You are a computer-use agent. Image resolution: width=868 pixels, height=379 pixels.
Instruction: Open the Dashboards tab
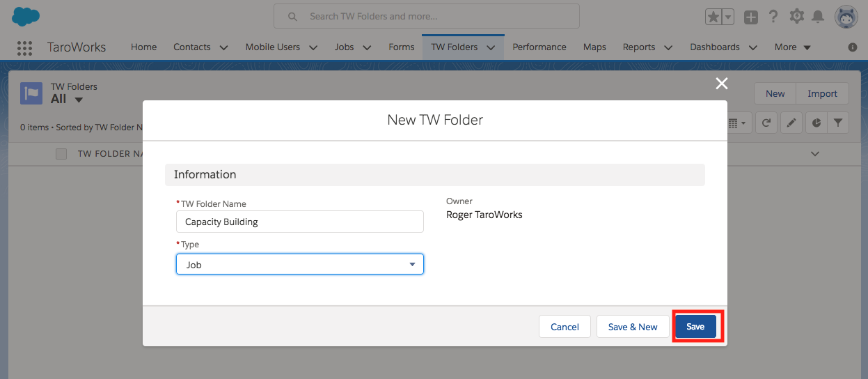715,47
